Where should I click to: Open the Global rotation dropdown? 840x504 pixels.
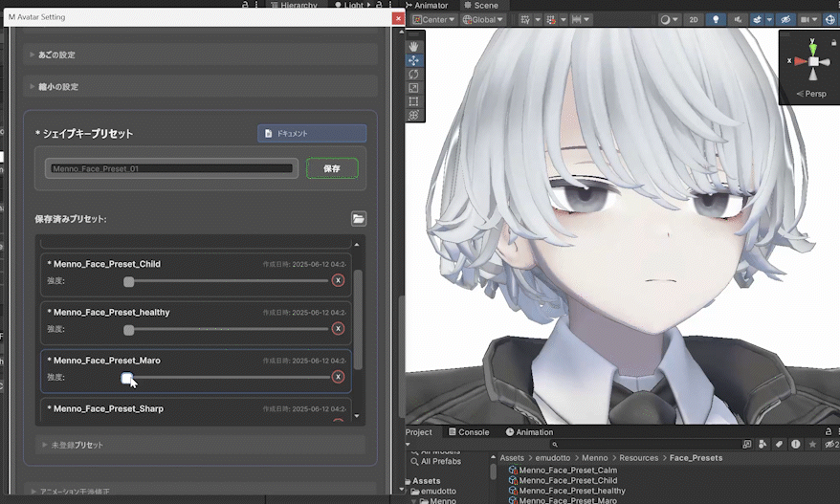click(483, 19)
